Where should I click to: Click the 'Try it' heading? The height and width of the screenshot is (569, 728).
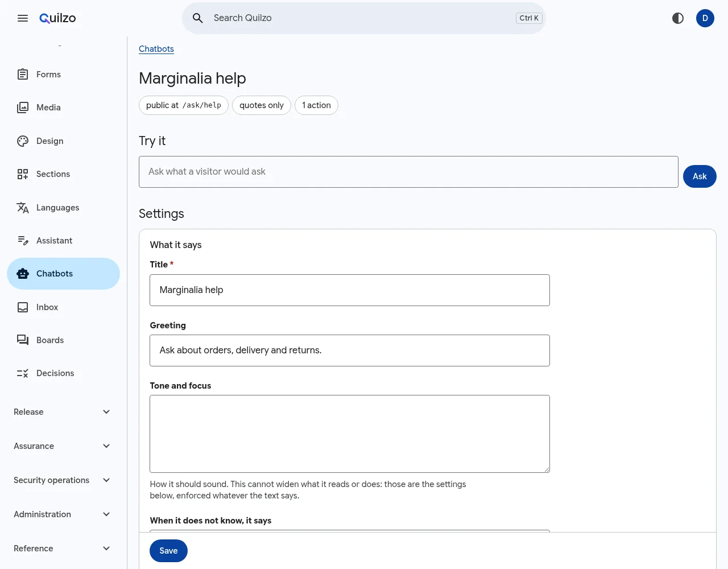(152, 141)
